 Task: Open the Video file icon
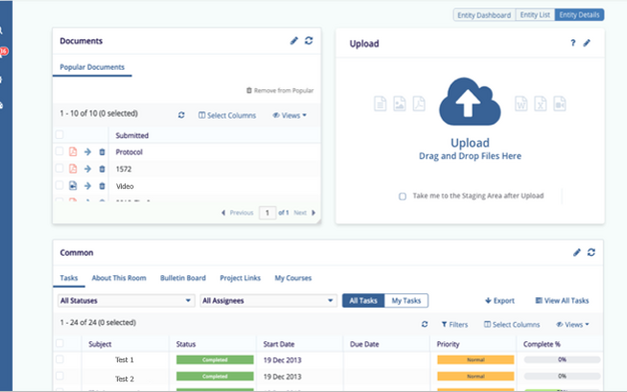73,186
